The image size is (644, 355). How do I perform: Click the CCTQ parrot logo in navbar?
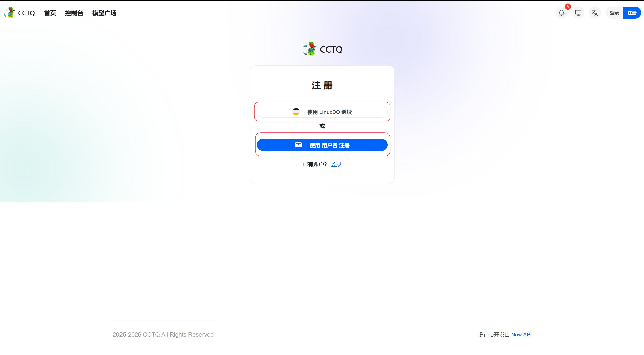tap(10, 13)
